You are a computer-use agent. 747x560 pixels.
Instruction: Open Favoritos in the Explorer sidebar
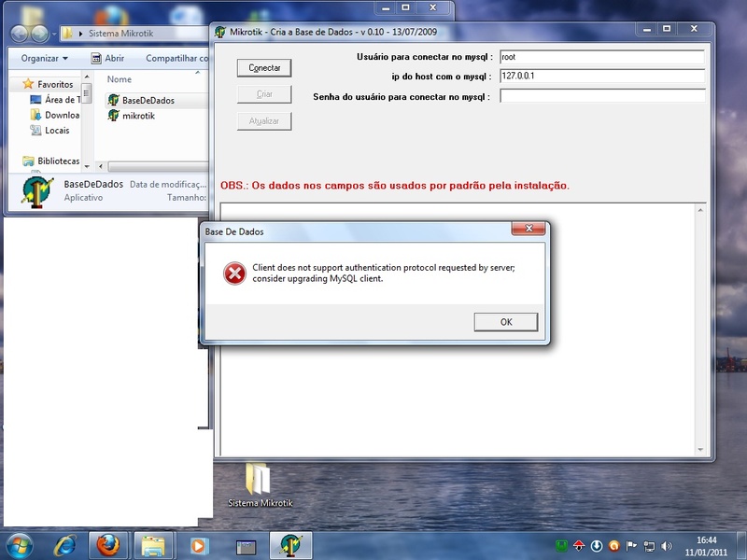pos(49,84)
